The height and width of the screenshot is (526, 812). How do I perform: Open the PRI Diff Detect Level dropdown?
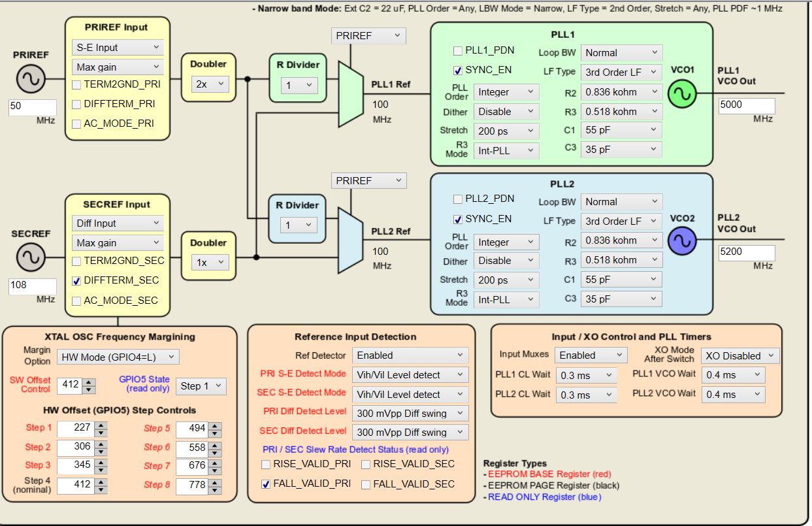pyautogui.click(x=410, y=413)
